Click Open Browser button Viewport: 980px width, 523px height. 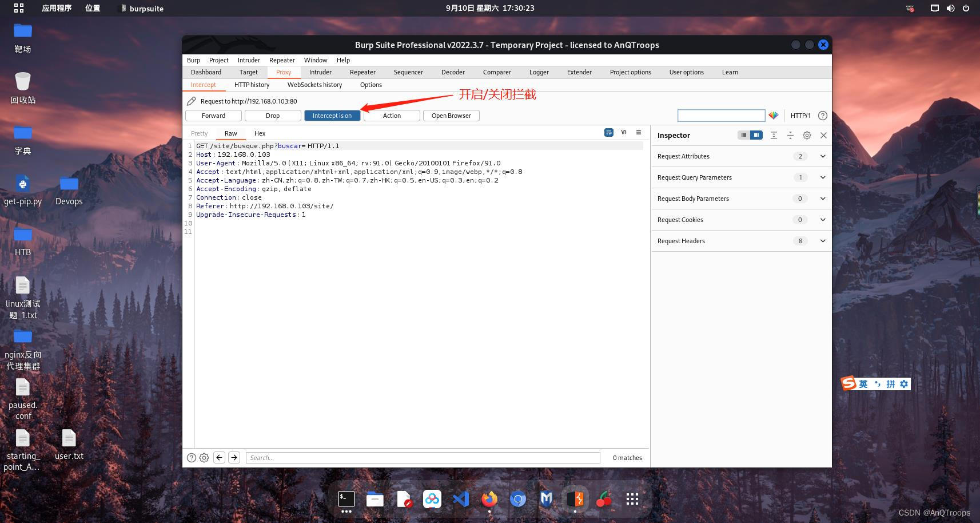[x=451, y=116]
